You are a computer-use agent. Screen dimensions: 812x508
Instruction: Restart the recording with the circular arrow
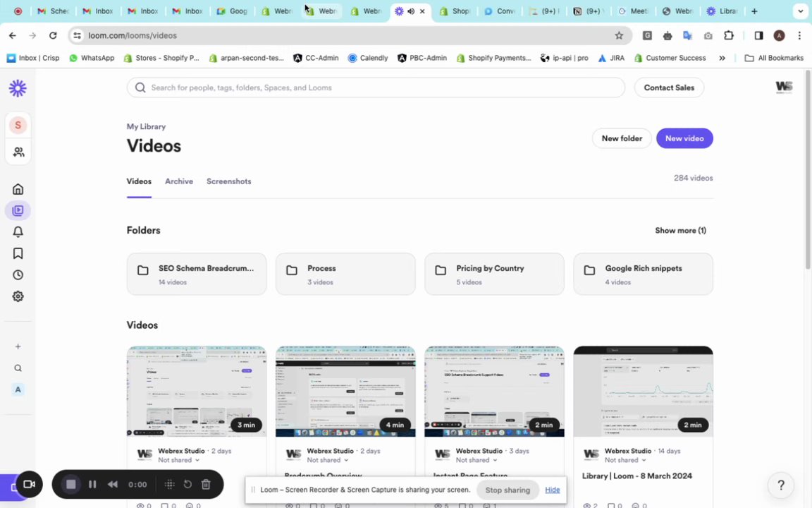click(x=187, y=484)
